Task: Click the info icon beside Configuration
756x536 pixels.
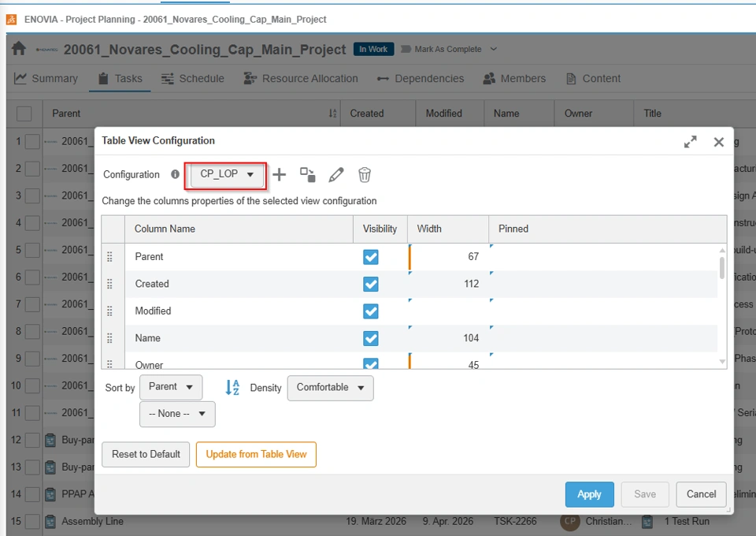Action: click(175, 174)
